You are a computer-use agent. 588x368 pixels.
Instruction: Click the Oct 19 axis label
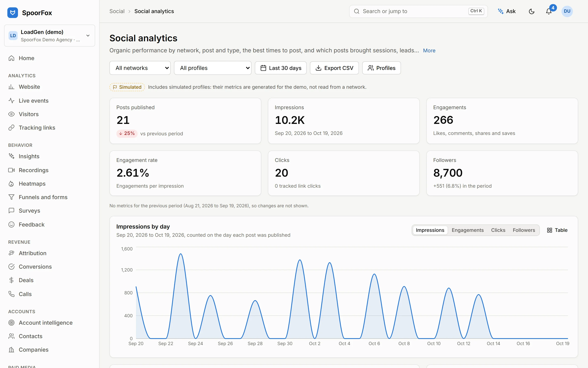tap(562, 343)
